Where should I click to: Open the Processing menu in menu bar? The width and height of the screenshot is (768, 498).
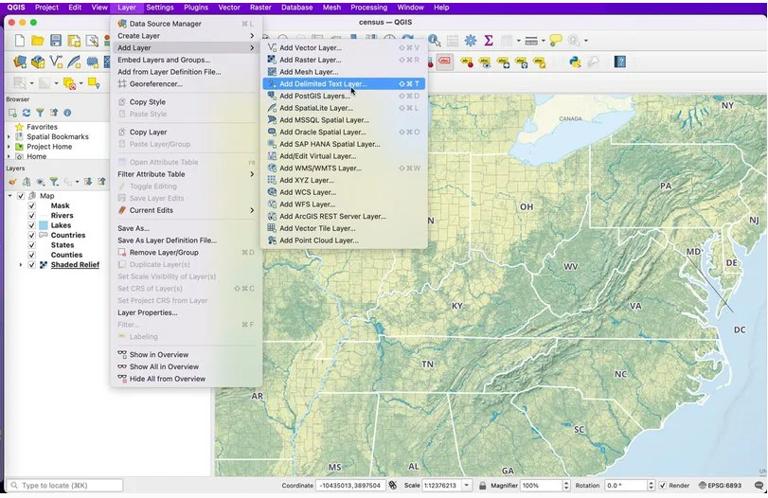click(x=368, y=7)
